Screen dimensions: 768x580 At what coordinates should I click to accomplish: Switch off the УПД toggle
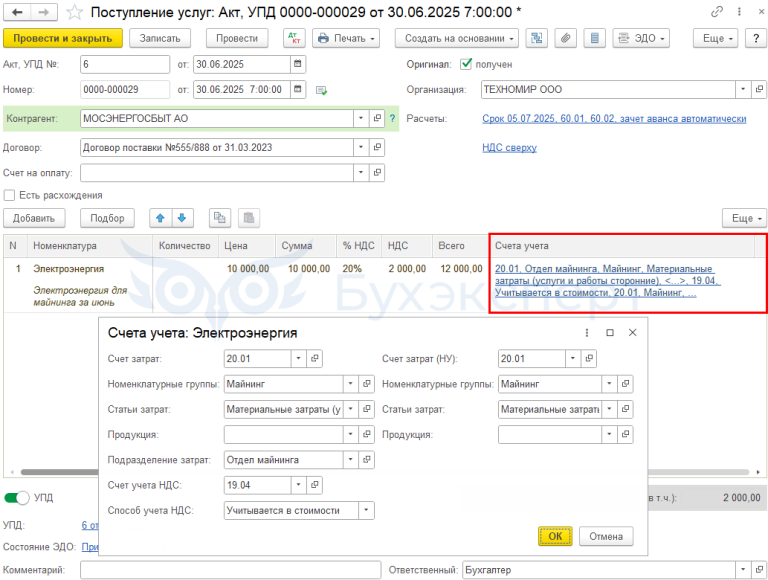[x=17, y=497]
